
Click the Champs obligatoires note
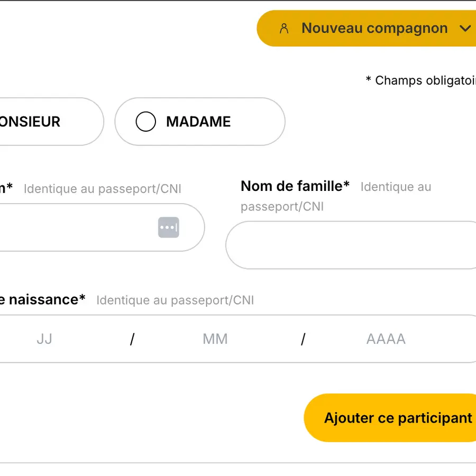point(422,80)
